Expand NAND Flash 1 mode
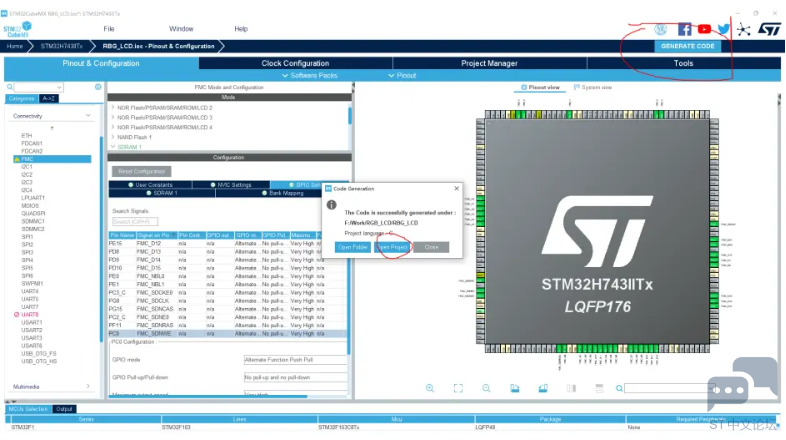Viewport: 786px width, 440px height. click(x=113, y=137)
